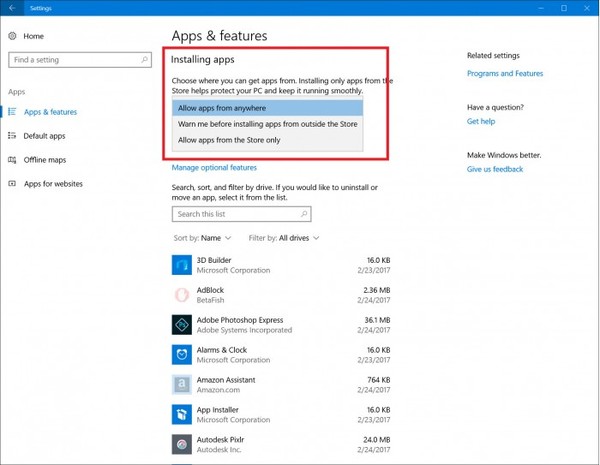Select Alarms & Clock entry name
The height and width of the screenshot is (465, 600).
pyautogui.click(x=222, y=350)
